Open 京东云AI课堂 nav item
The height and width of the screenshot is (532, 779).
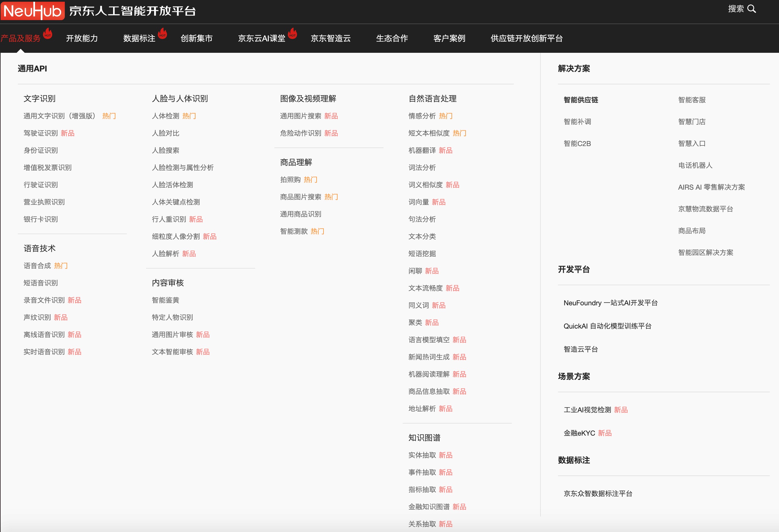tap(261, 38)
